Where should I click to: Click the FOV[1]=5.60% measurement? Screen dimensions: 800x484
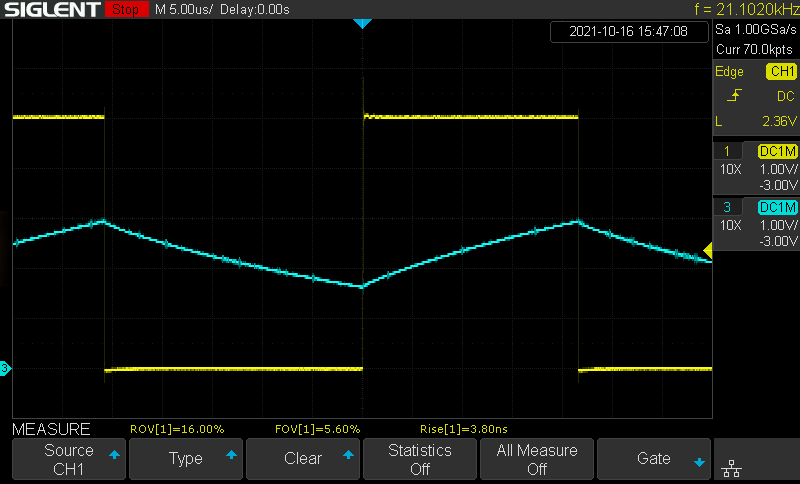pos(317,429)
